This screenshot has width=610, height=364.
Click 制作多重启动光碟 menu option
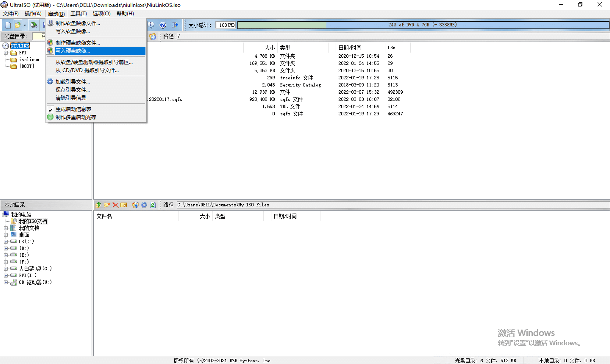[76, 117]
